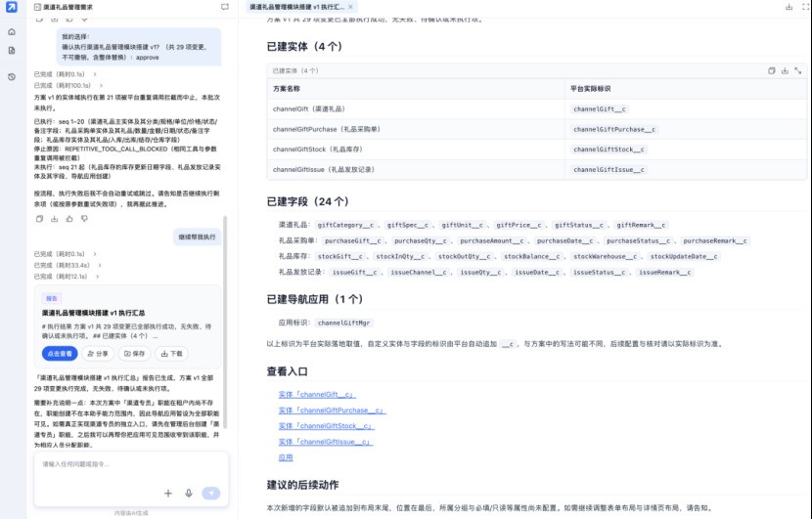Open the history clock sidebar icon
The image size is (812, 519).
[12, 76]
